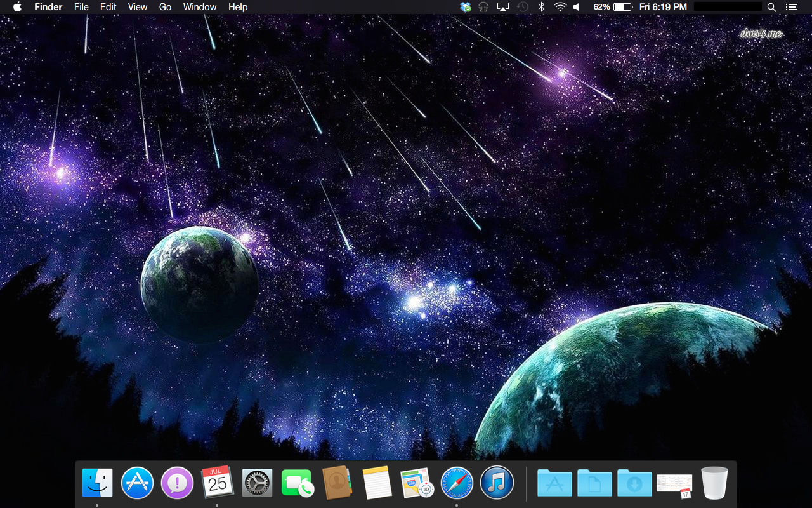Launch the Safari compass icon

coord(457,483)
